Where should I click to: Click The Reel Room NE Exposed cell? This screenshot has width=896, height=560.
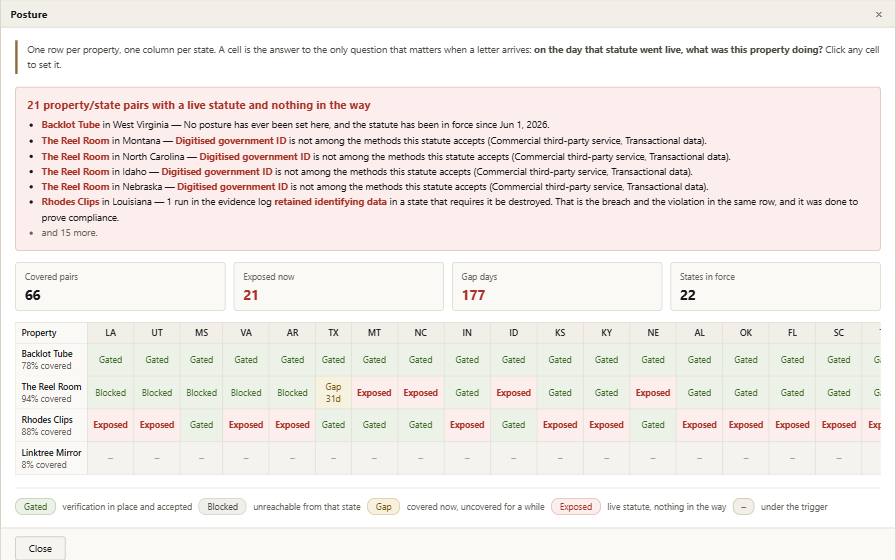(x=653, y=393)
